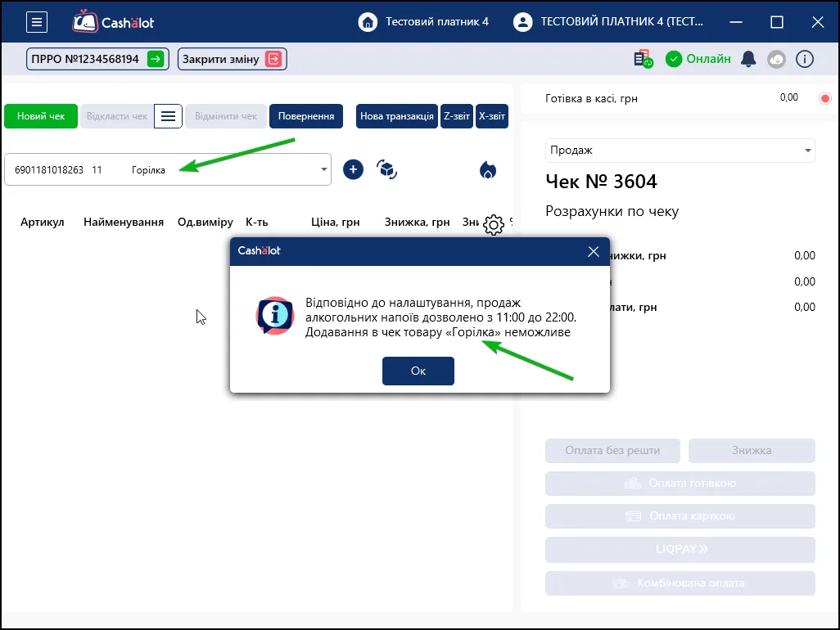The image size is (840, 630).
Task: Click the red indicator next to cash amount
Action: 825,98
